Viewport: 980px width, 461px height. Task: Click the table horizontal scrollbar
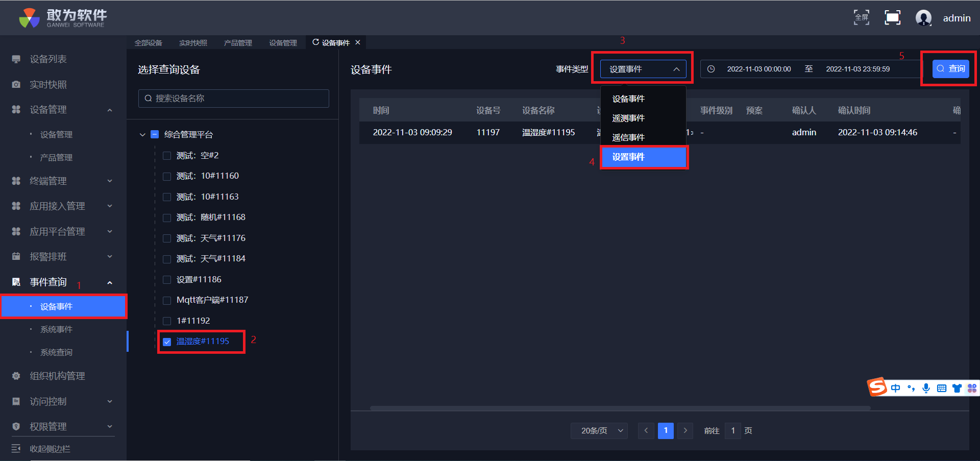(620, 408)
